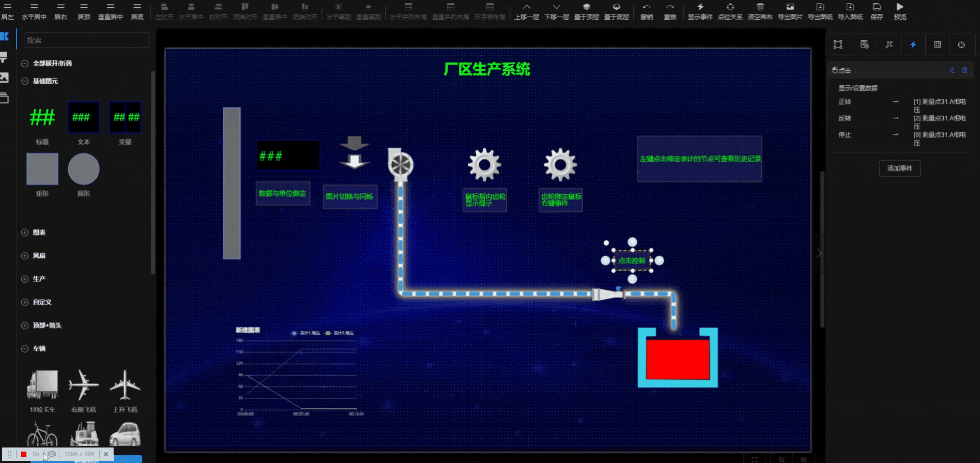
Task: Select the fan graphic atop the pipe
Action: point(401,164)
